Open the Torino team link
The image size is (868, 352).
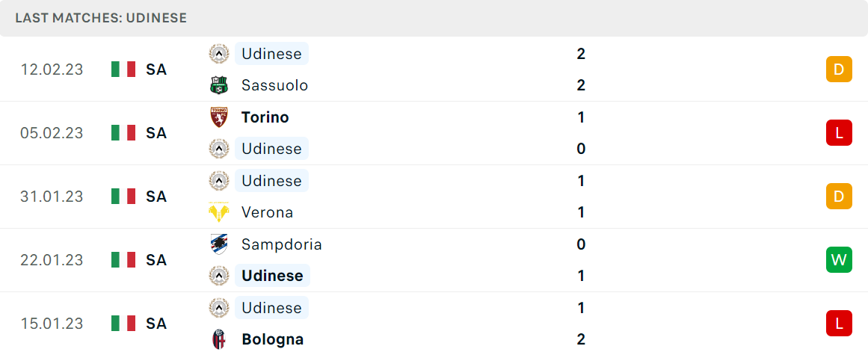pos(265,117)
